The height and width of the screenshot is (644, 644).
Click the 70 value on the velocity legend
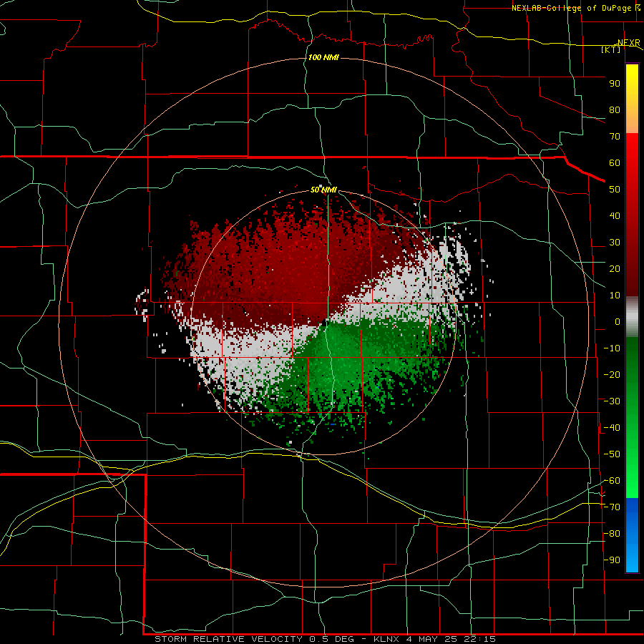[x=615, y=137]
